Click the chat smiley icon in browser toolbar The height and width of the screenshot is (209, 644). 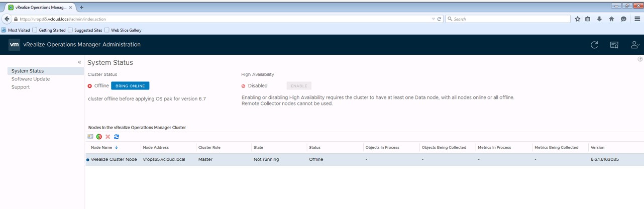(623, 19)
